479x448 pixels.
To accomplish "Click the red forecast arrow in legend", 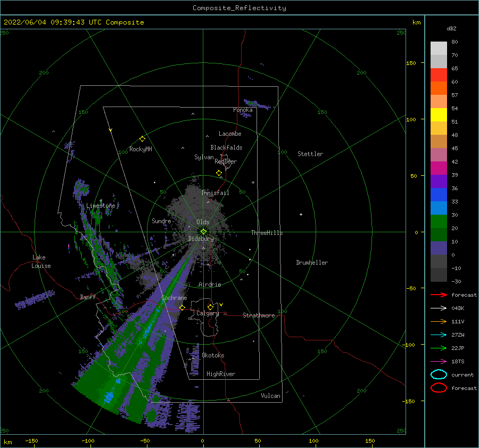I will [x=439, y=295].
